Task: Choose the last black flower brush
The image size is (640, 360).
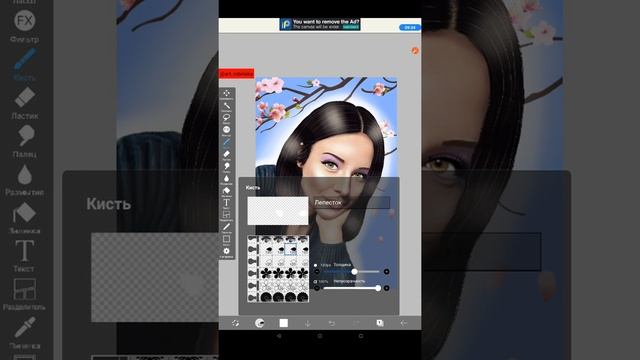Action: (x=302, y=273)
